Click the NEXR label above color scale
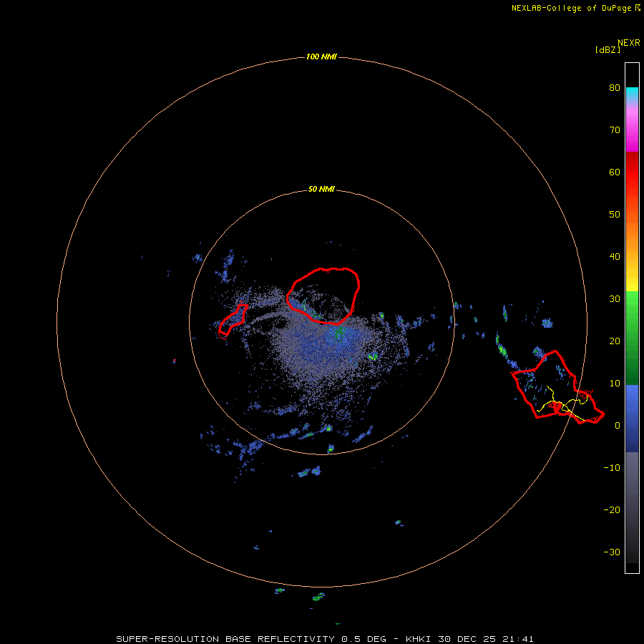The height and width of the screenshot is (644, 644). point(628,43)
